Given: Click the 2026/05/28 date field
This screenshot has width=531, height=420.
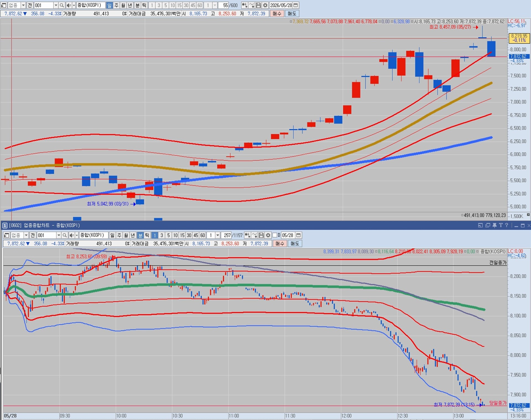Looking at the screenshot, I should point(281,5).
